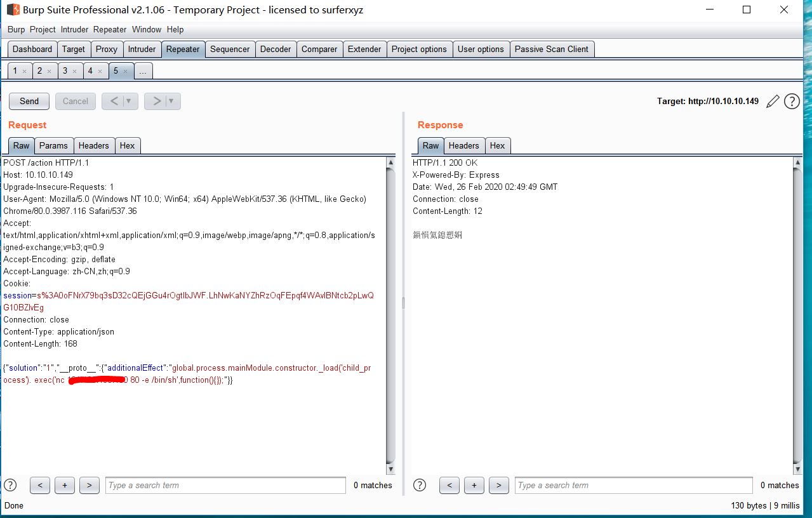Click the Send button
This screenshot has height=518, width=812.
[x=29, y=101]
